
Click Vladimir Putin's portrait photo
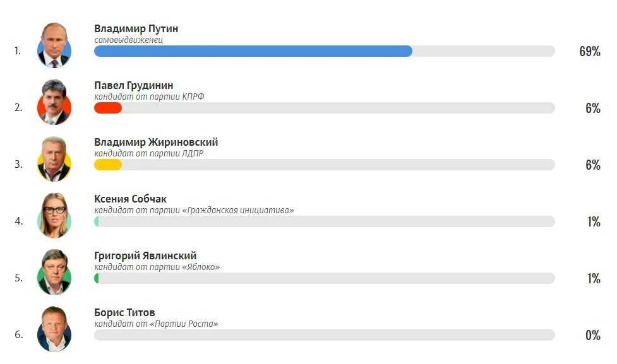coord(54,45)
